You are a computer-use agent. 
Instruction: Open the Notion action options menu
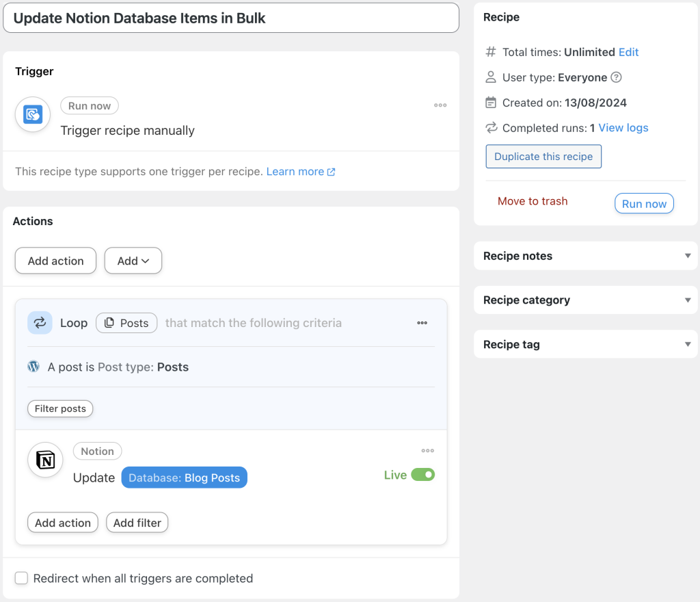(427, 450)
